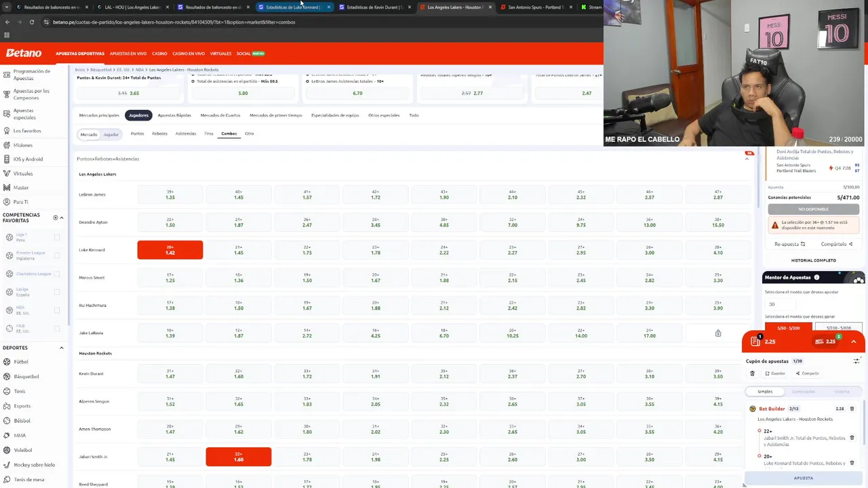The width and height of the screenshot is (868, 488).
Task: Deselect Jabari Smith Jr. 22+ odds 1.60
Action: tap(239, 457)
